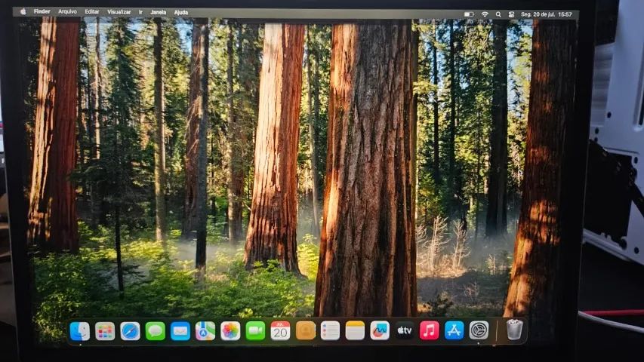Open the Ajuda menu
Image resolution: width=644 pixels, height=362 pixels.
(181, 13)
